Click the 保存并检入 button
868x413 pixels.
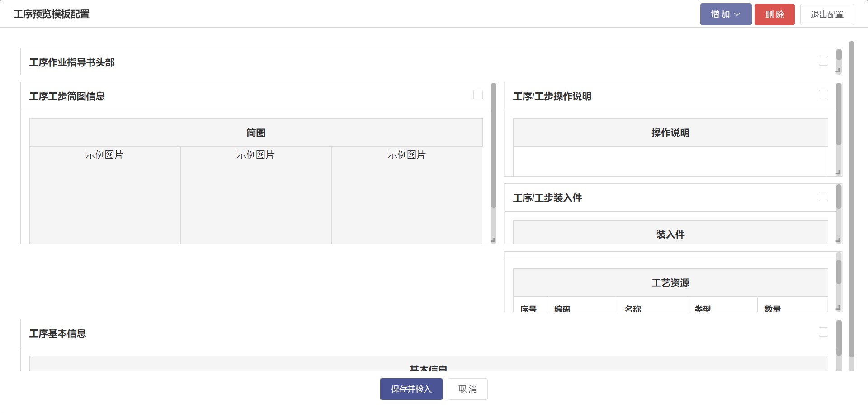[x=411, y=389]
